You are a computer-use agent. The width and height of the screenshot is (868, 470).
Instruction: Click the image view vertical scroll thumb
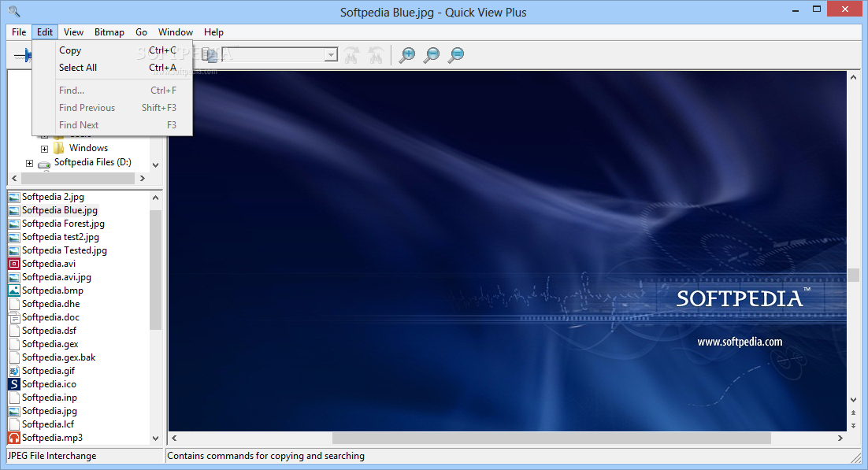[x=853, y=275]
